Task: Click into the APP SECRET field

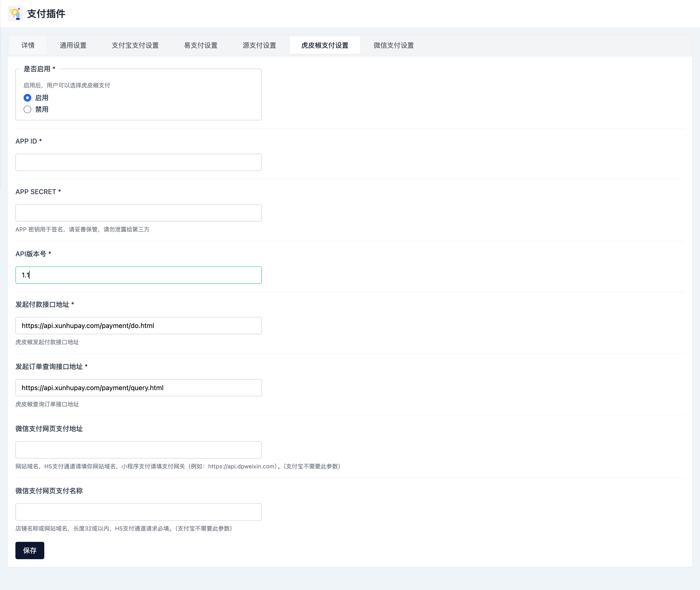Action: click(x=138, y=213)
